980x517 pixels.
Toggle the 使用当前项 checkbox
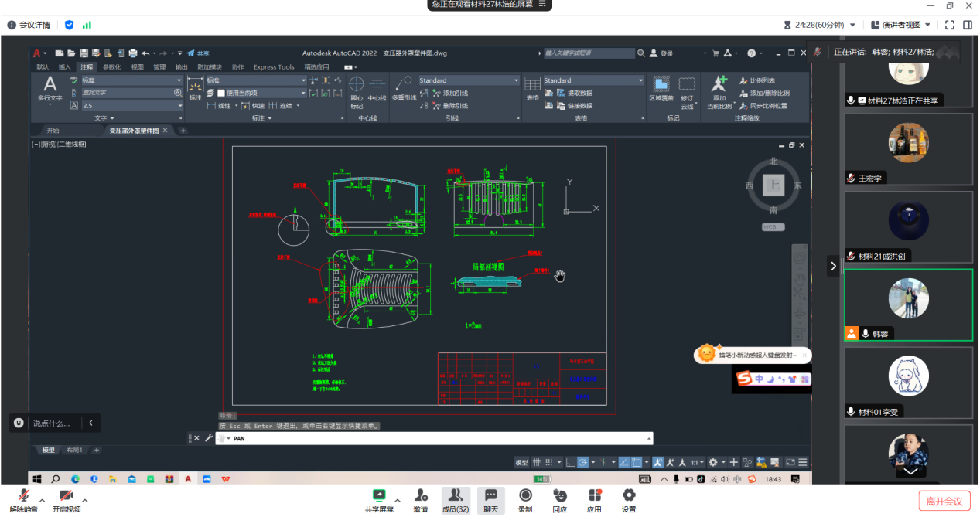click(x=221, y=93)
